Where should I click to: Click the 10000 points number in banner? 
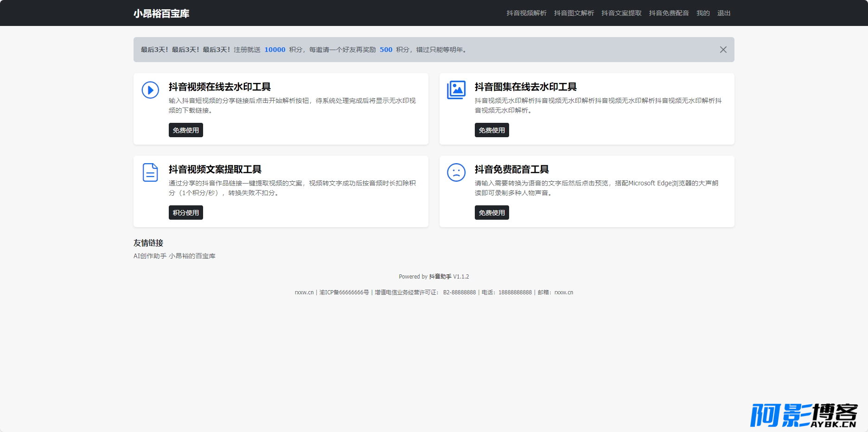pyautogui.click(x=275, y=50)
